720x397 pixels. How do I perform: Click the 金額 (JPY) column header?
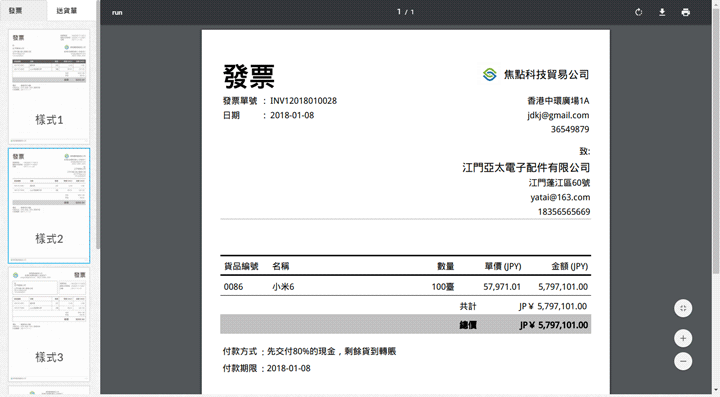tap(569, 266)
